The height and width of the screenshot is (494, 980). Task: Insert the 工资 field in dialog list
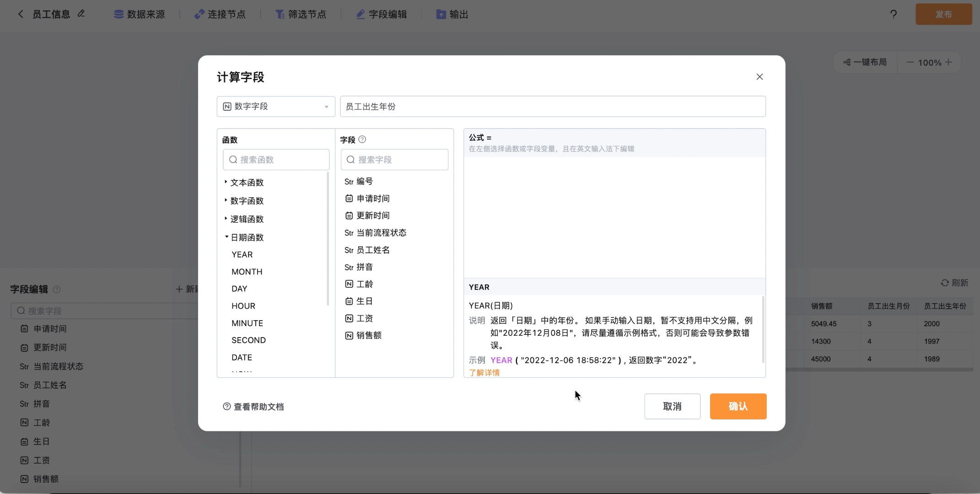[x=359, y=318]
